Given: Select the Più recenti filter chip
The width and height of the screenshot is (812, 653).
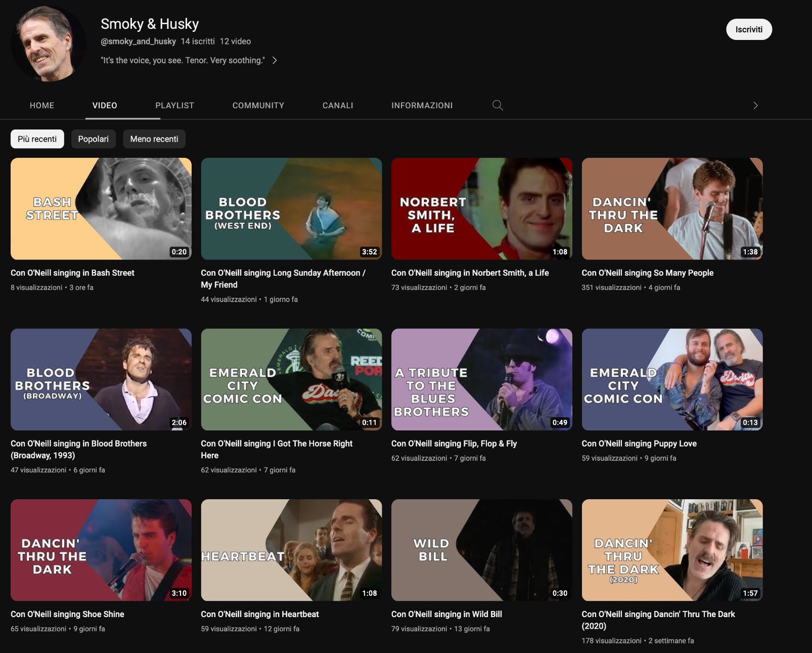Looking at the screenshot, I should tap(37, 139).
